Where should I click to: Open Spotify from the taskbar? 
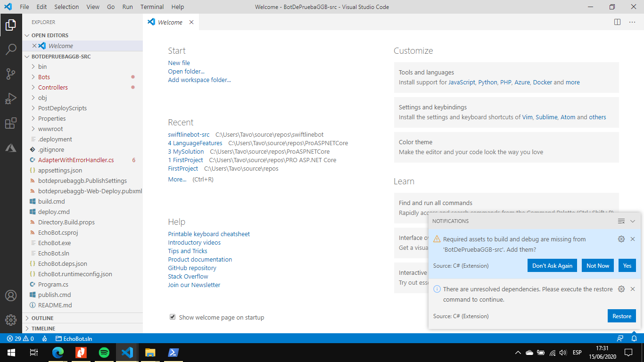[104, 352]
